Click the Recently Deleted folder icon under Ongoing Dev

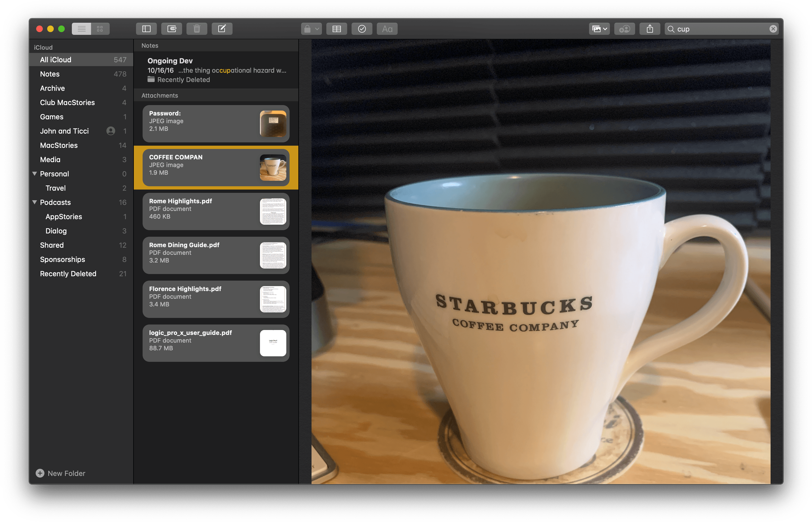click(x=151, y=79)
